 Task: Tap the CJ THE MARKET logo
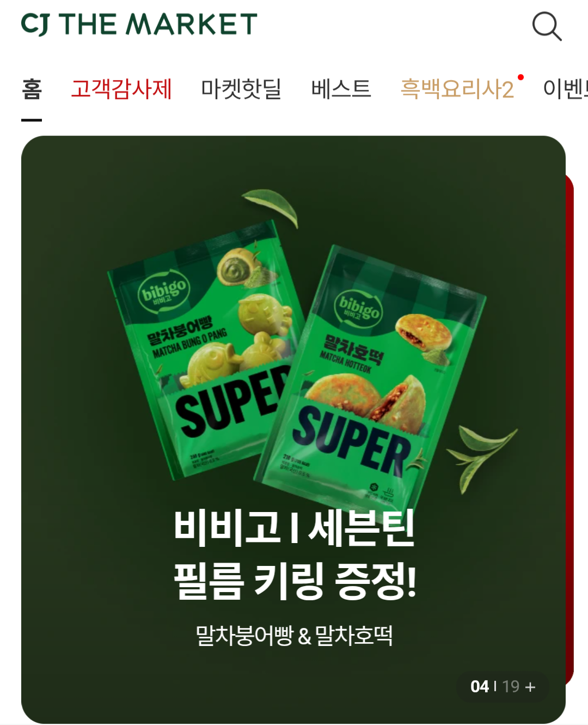click(139, 24)
